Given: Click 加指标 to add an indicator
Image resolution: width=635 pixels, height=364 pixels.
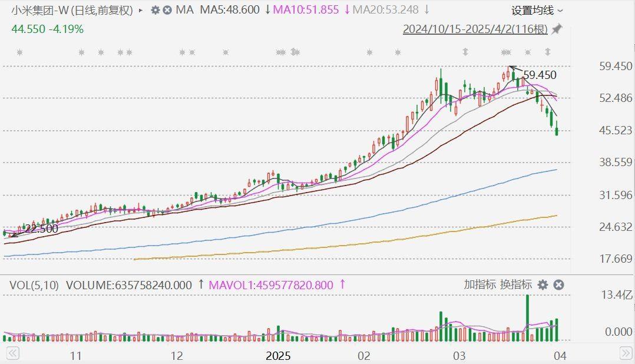Looking at the screenshot, I should (479, 285).
